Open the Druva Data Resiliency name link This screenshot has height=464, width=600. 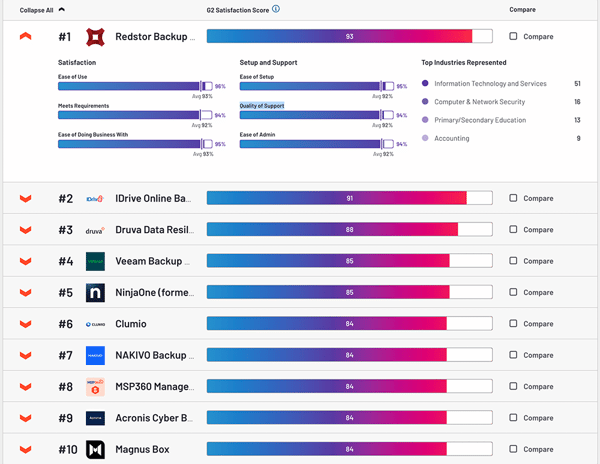coord(155,230)
